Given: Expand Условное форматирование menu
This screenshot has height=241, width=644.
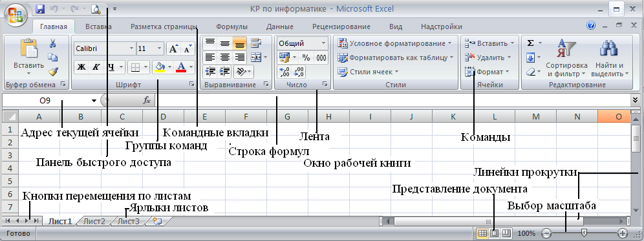Looking at the screenshot, I should [x=394, y=43].
